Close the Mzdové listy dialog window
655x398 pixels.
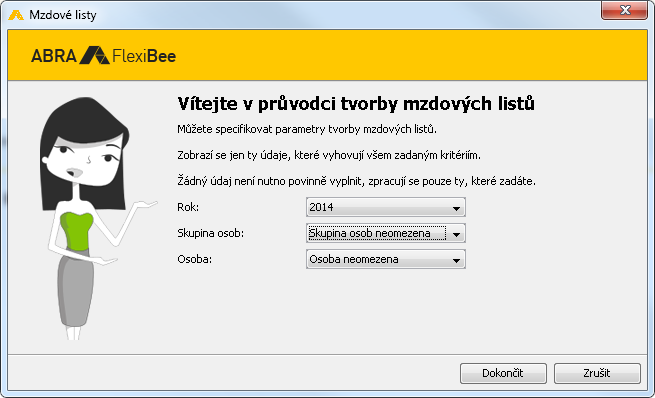(x=625, y=10)
